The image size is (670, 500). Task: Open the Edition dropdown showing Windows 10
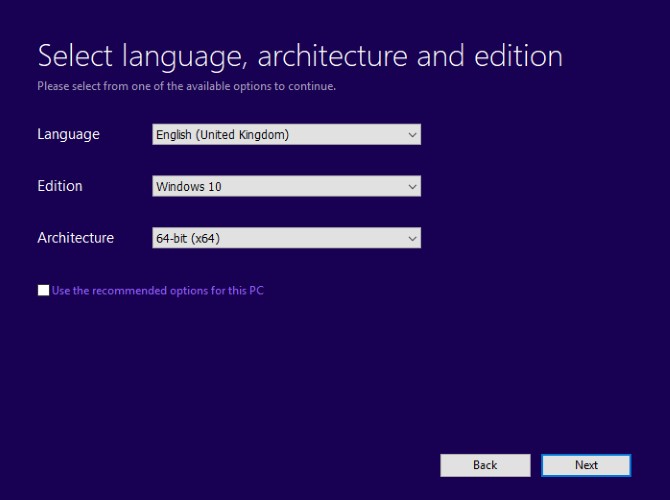286,186
